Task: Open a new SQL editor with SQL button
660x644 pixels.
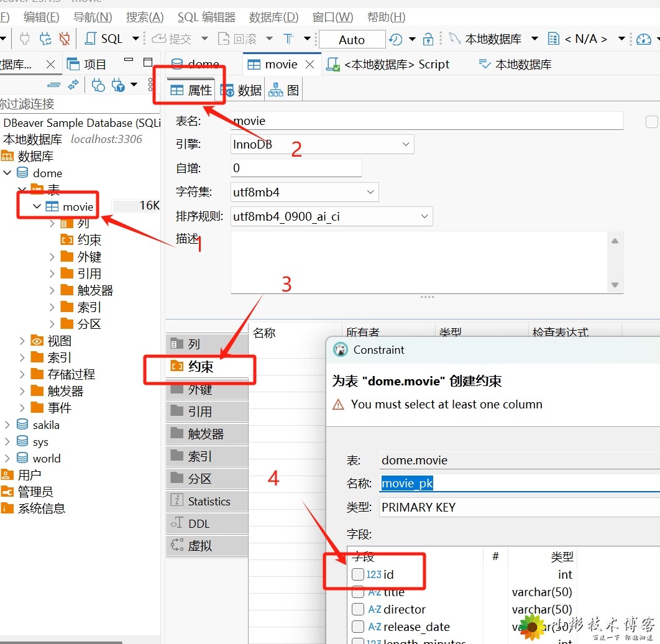Action: click(104, 39)
